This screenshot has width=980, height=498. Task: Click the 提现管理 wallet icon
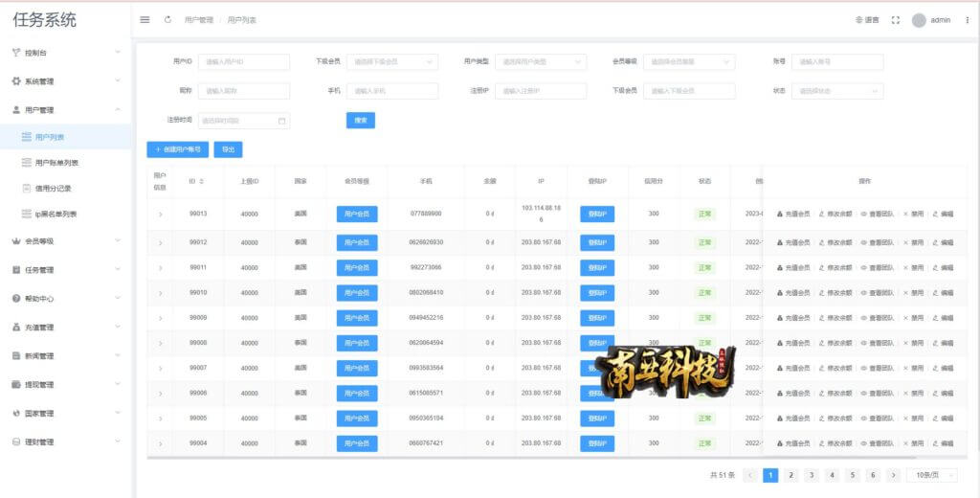pyautogui.click(x=16, y=384)
